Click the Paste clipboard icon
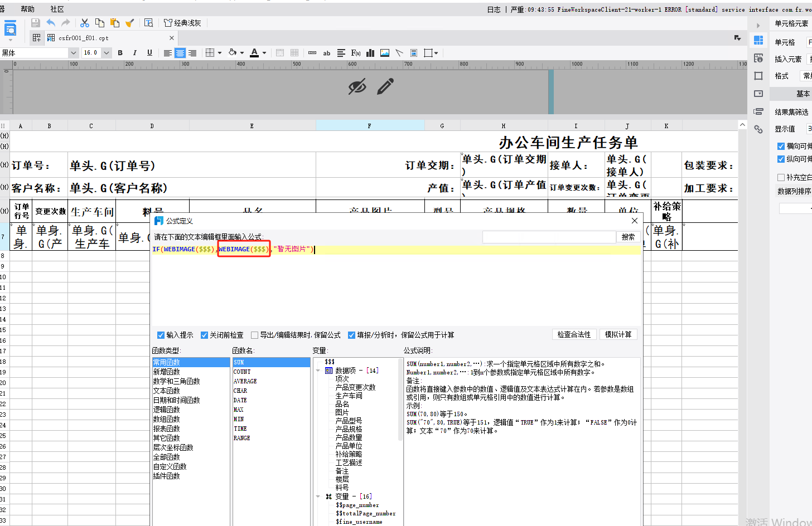 [115, 23]
